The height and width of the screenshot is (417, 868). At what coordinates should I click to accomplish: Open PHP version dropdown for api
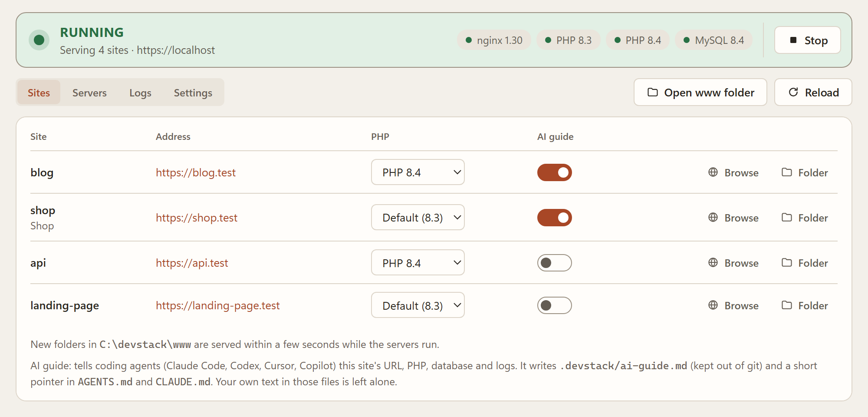[418, 262]
